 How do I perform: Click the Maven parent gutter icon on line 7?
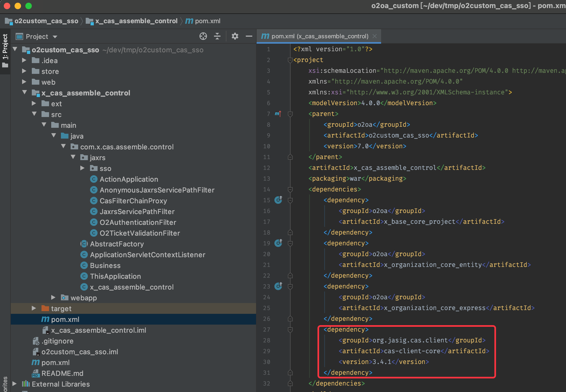pos(278,114)
